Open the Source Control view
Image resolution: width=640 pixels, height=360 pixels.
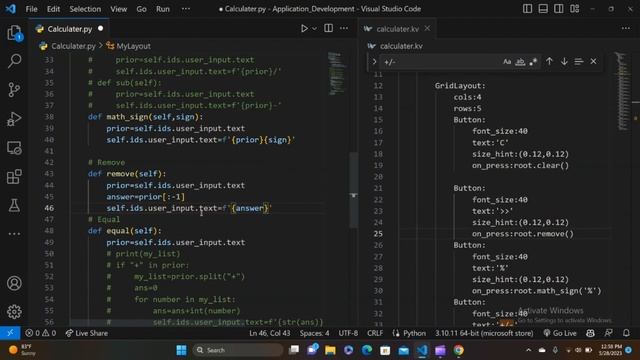click(x=14, y=90)
